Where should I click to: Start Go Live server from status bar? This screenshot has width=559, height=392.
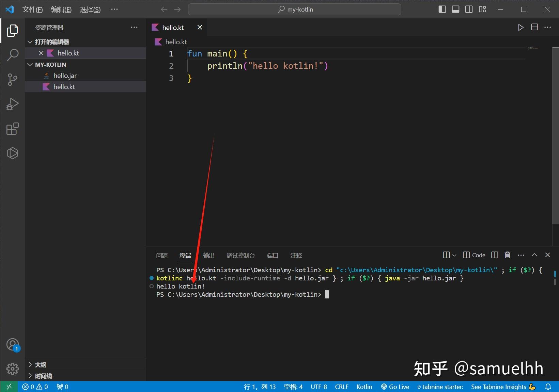click(394, 387)
